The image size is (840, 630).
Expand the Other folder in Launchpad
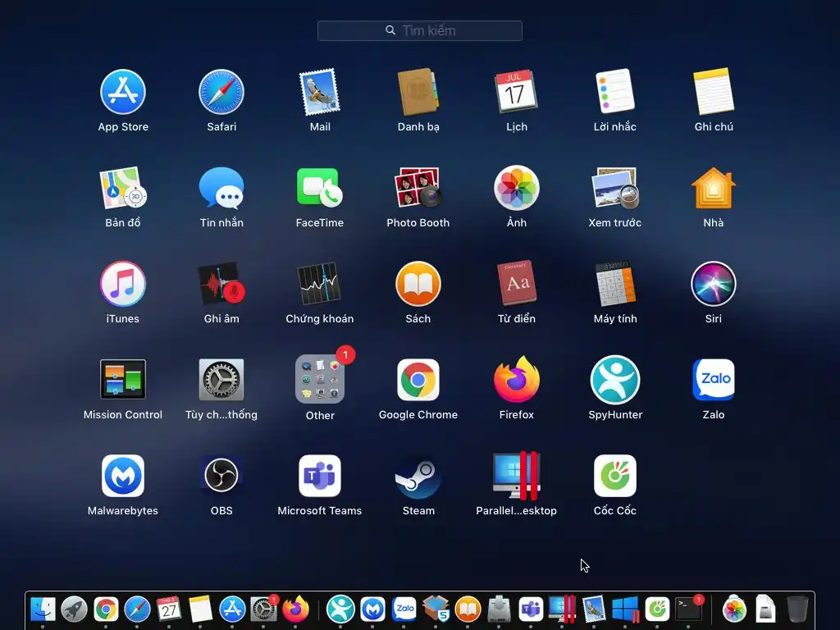pyautogui.click(x=320, y=379)
